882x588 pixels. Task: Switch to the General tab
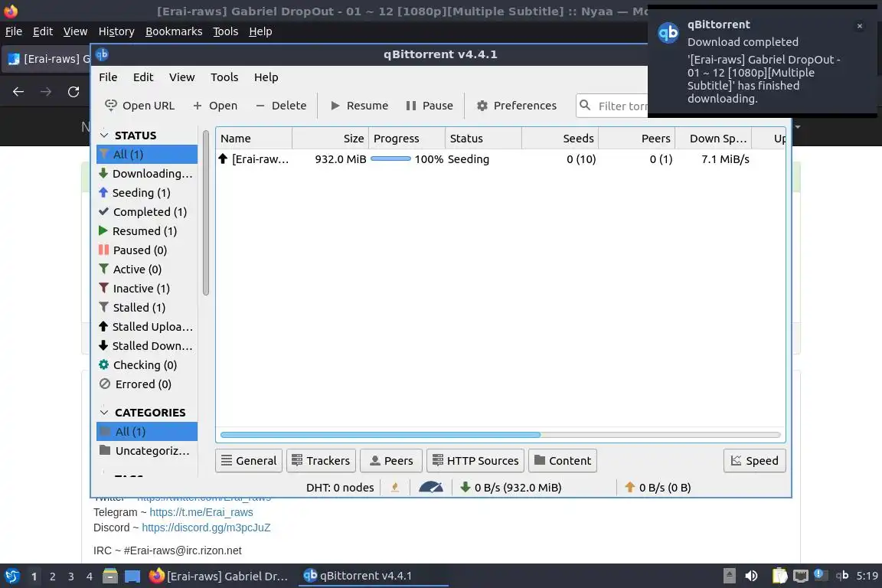(249, 460)
